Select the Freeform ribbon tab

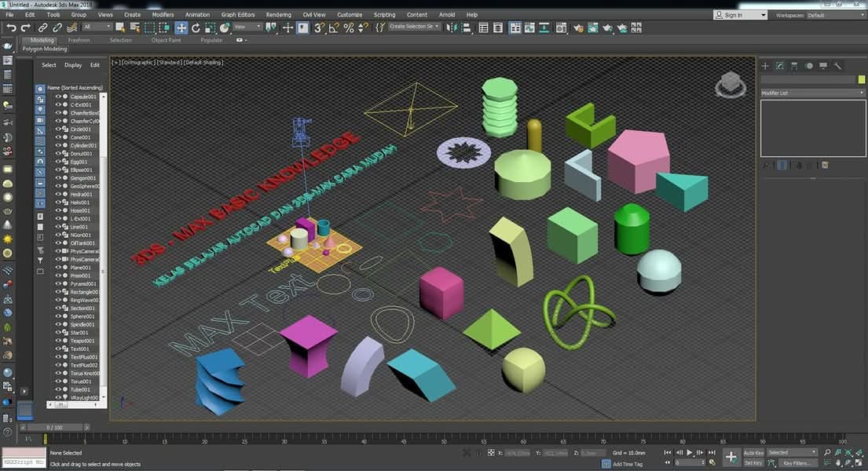[x=79, y=40]
